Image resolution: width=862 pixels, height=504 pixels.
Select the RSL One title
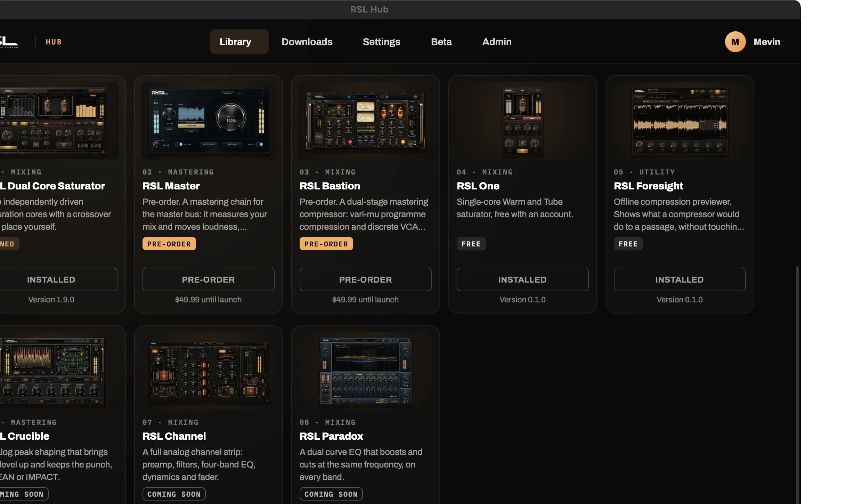pos(478,186)
